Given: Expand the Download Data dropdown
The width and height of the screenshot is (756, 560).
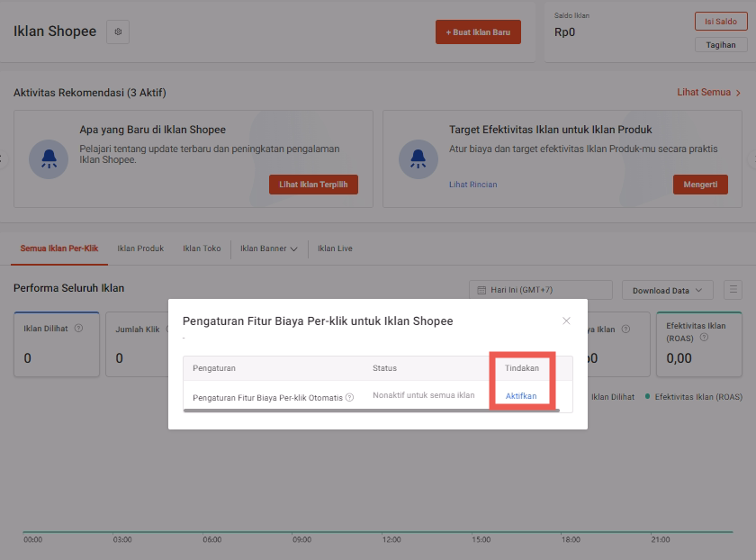Looking at the screenshot, I should (x=667, y=290).
